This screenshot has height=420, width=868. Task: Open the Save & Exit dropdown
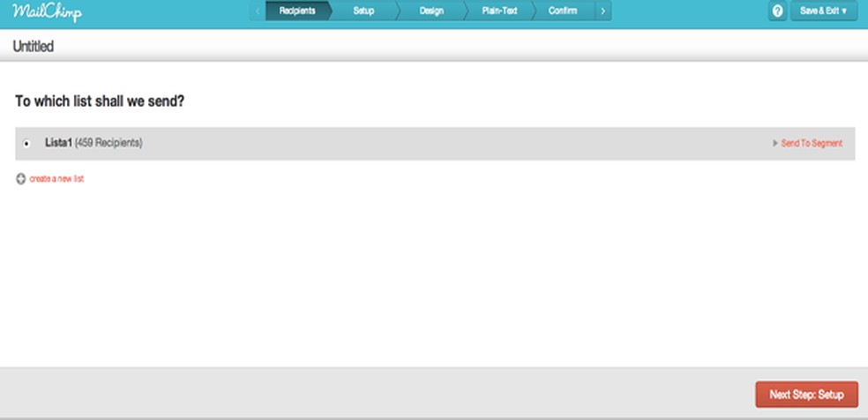coord(824,11)
